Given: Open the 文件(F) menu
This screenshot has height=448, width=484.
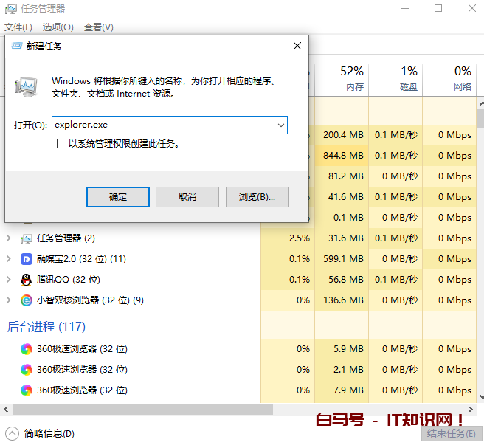Looking at the screenshot, I should pos(18,27).
